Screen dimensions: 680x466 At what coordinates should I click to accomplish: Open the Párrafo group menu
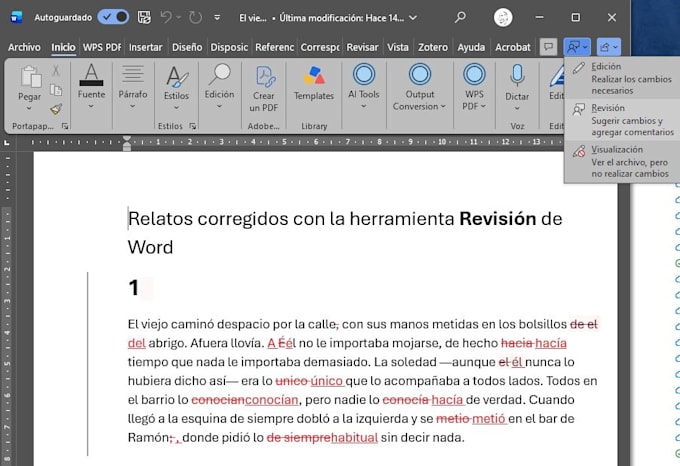pyautogui.click(x=133, y=86)
